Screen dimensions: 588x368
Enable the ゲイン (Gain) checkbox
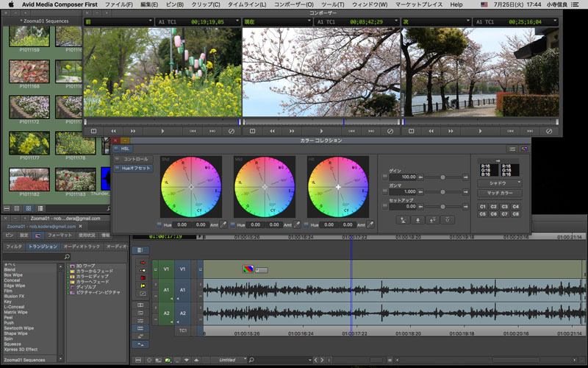(x=385, y=177)
